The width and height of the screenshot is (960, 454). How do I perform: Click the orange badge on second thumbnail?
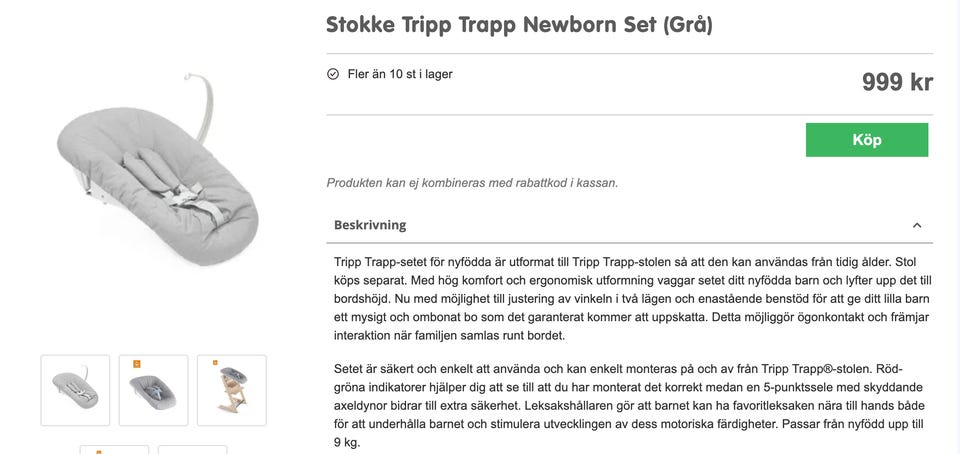(137, 364)
